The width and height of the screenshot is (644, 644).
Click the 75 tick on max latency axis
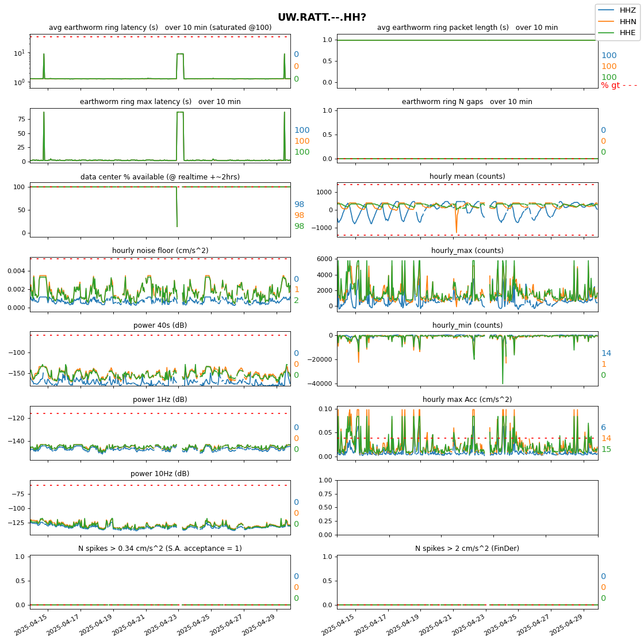pyautogui.click(x=21, y=119)
